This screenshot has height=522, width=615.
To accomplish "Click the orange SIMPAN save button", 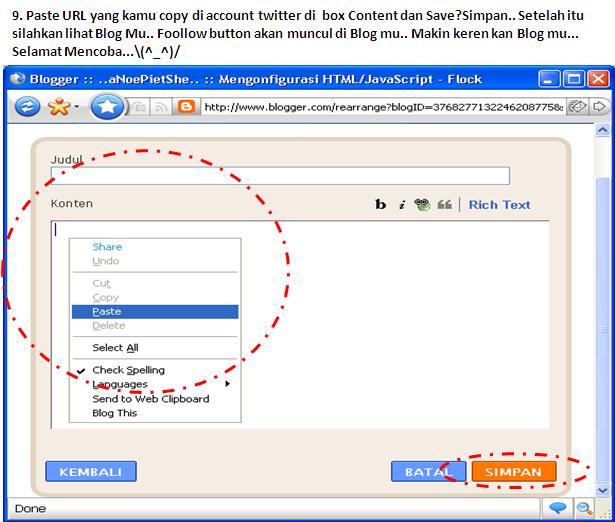I will tap(514, 471).
